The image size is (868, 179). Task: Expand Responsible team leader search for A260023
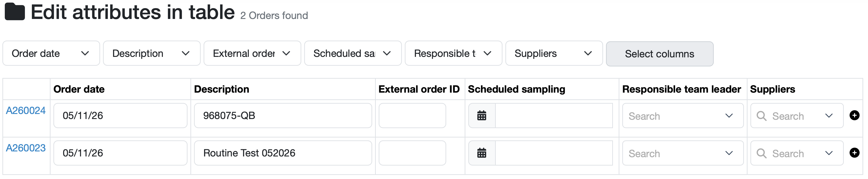coord(683,153)
